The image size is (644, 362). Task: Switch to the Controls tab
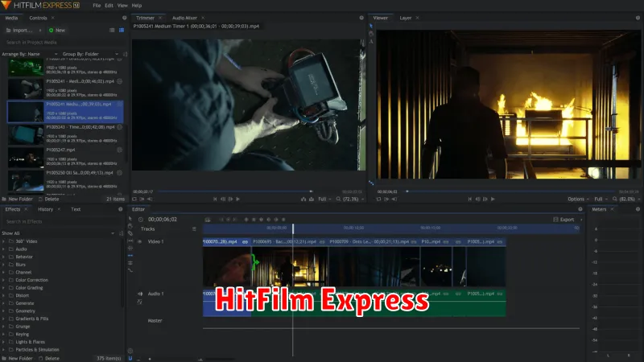38,18
